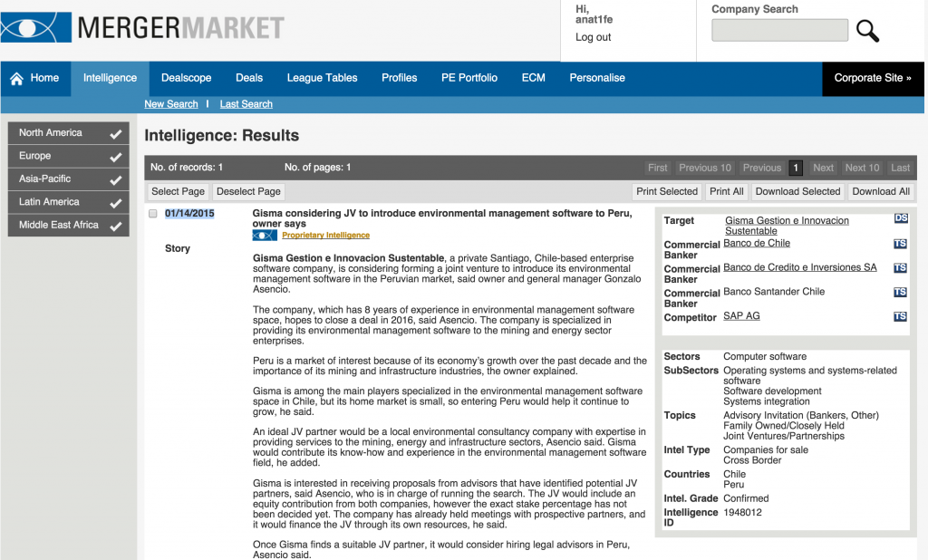This screenshot has width=928, height=560.
Task: Toggle the North America region filter
Action: click(x=69, y=133)
